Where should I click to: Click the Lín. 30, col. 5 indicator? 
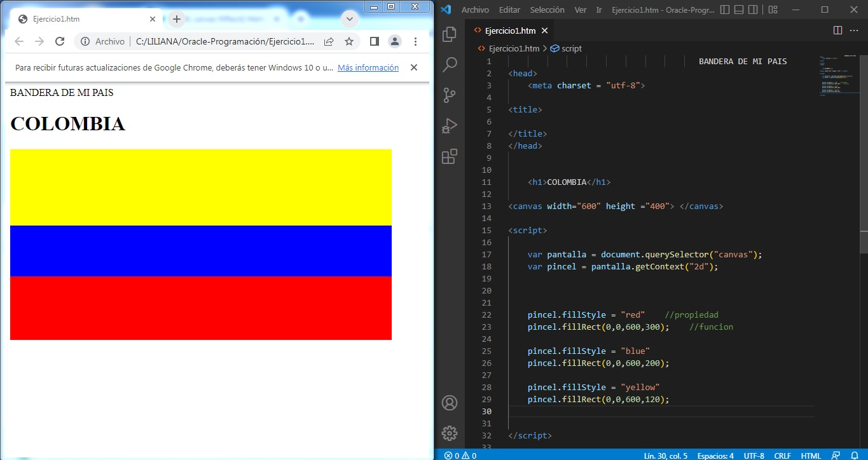pos(665,455)
